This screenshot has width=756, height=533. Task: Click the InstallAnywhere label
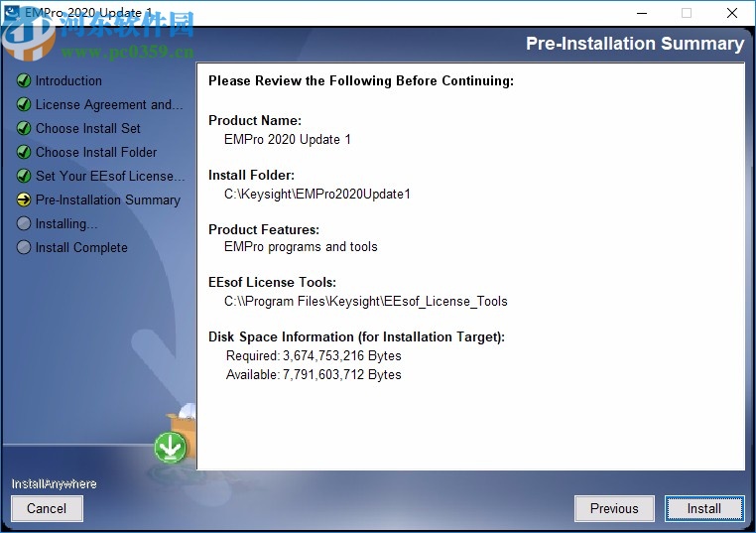(x=54, y=483)
